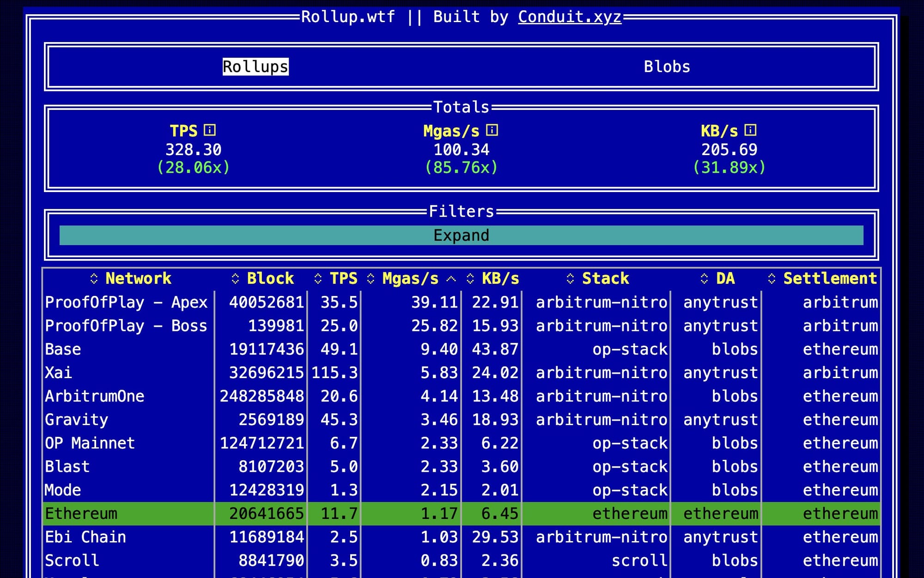Click the Mgas/s value 39.11
This screenshot has width=924, height=578.
[x=435, y=302]
